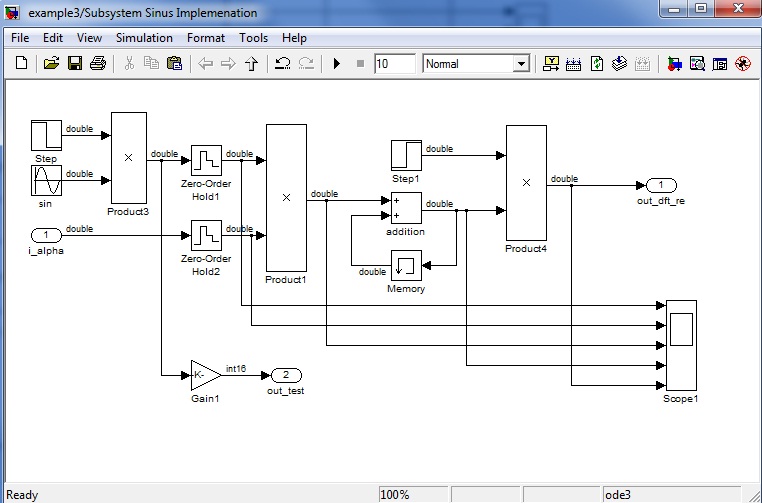Save the model with the floppy disk icon
The image size is (762, 503).
74,64
